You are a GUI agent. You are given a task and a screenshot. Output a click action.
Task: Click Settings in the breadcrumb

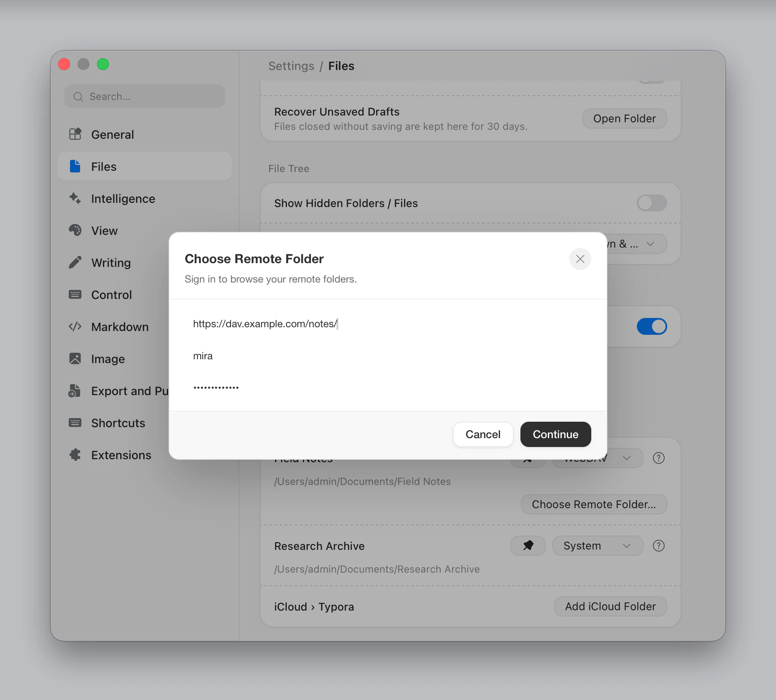tap(291, 66)
